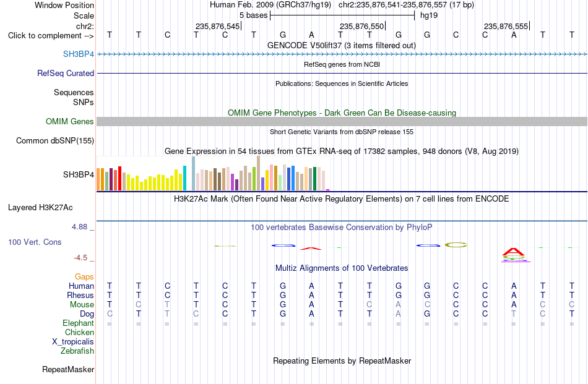Click the Scale track label

[84, 15]
